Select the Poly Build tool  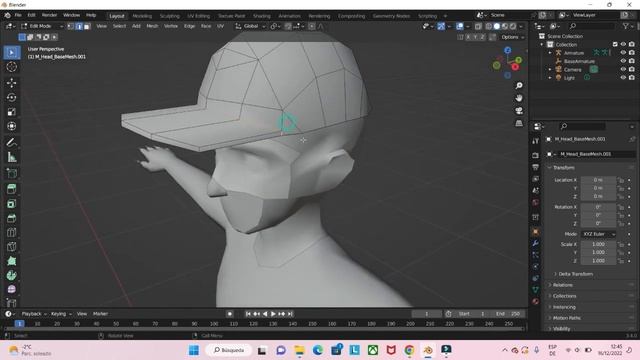12,261
